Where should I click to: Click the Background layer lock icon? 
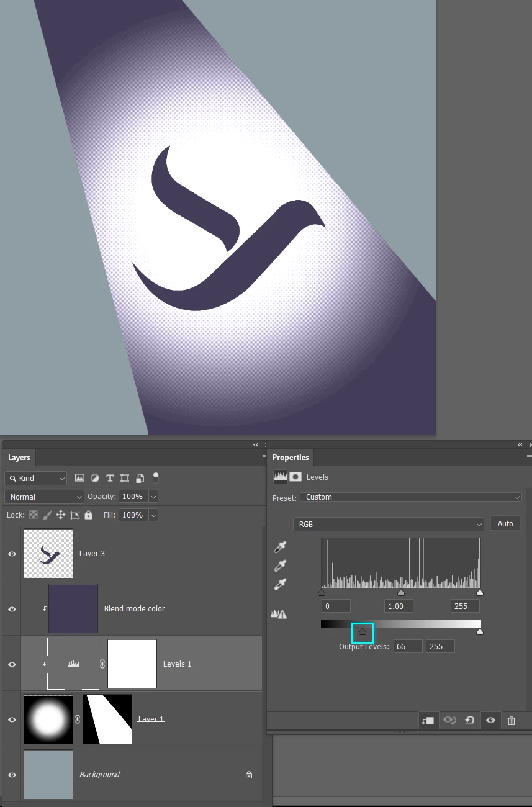249,775
